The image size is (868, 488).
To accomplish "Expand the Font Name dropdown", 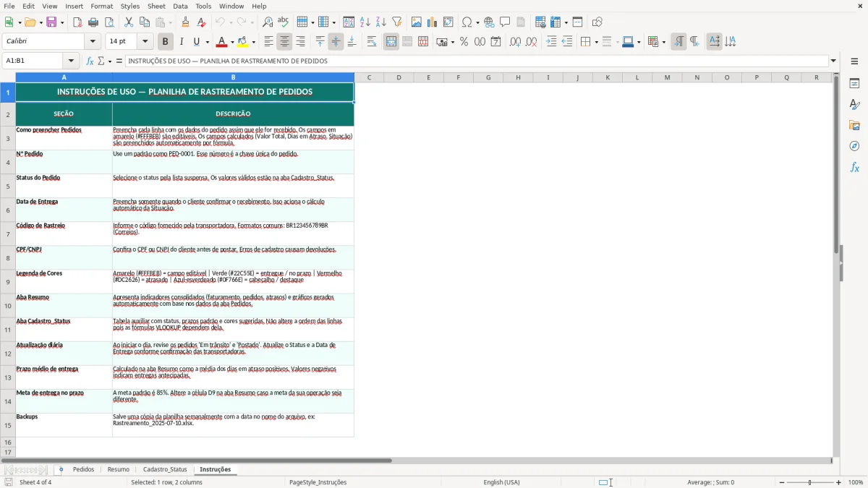I will pyautogui.click(x=93, y=42).
